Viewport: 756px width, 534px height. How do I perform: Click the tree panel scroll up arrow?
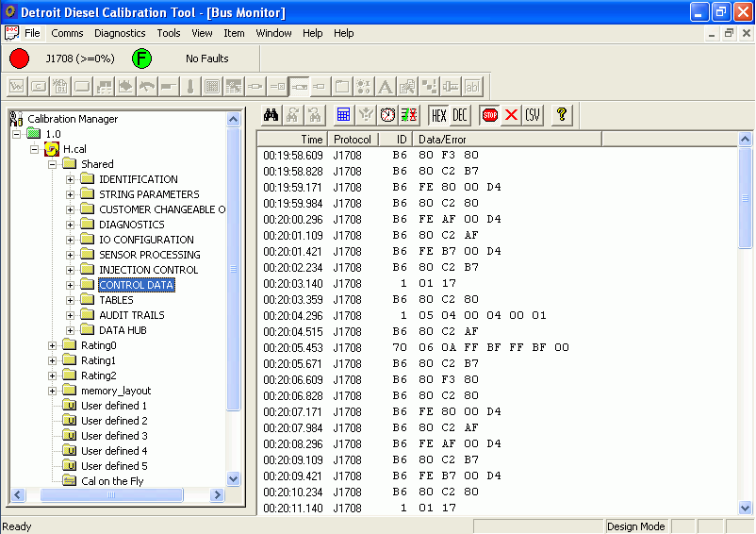pyautogui.click(x=234, y=119)
